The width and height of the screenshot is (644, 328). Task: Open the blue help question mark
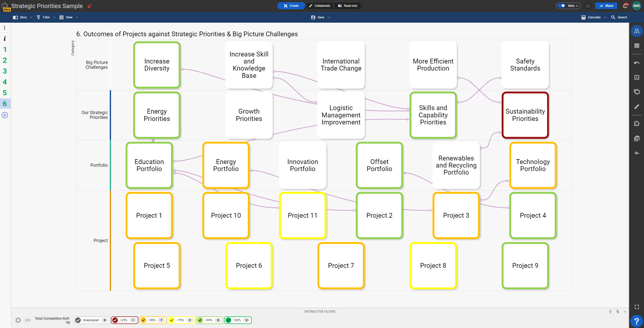(x=636, y=321)
